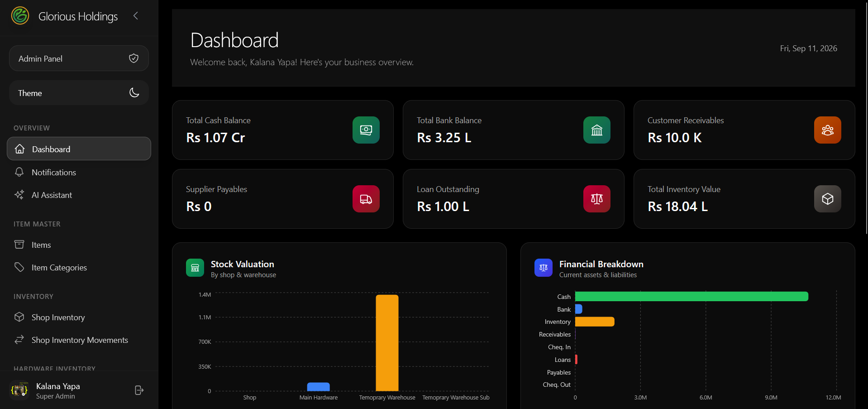Click the page vertical scrollbar

(866, 118)
